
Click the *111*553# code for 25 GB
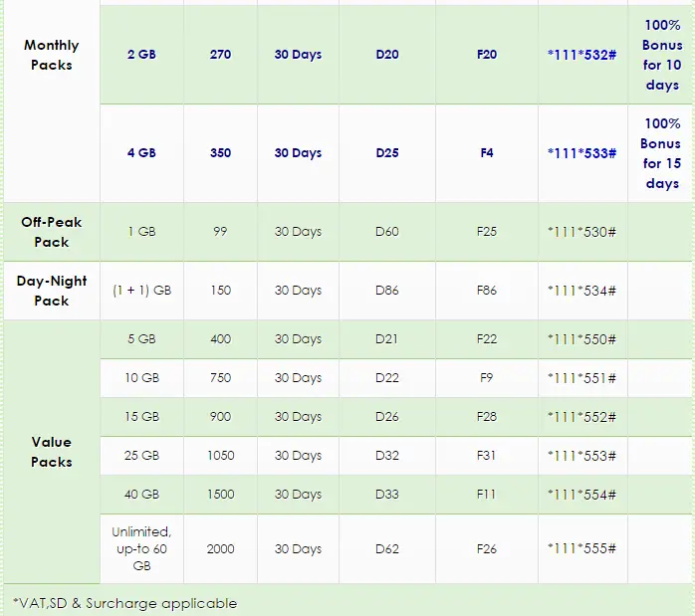(x=581, y=456)
